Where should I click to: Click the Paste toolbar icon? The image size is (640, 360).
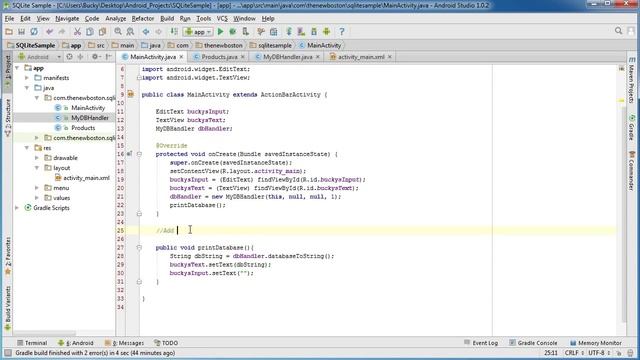click(x=102, y=32)
